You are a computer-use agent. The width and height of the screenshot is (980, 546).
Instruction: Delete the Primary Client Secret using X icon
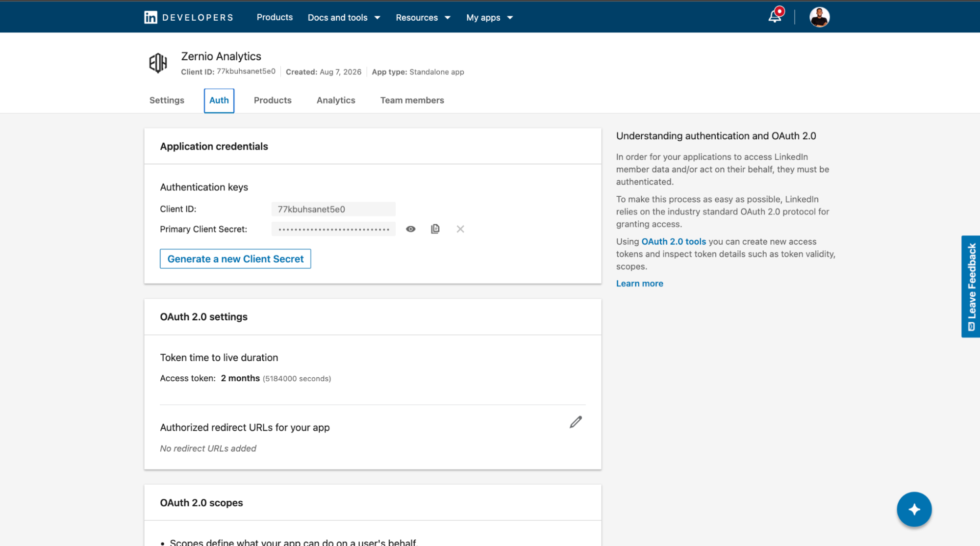460,229
